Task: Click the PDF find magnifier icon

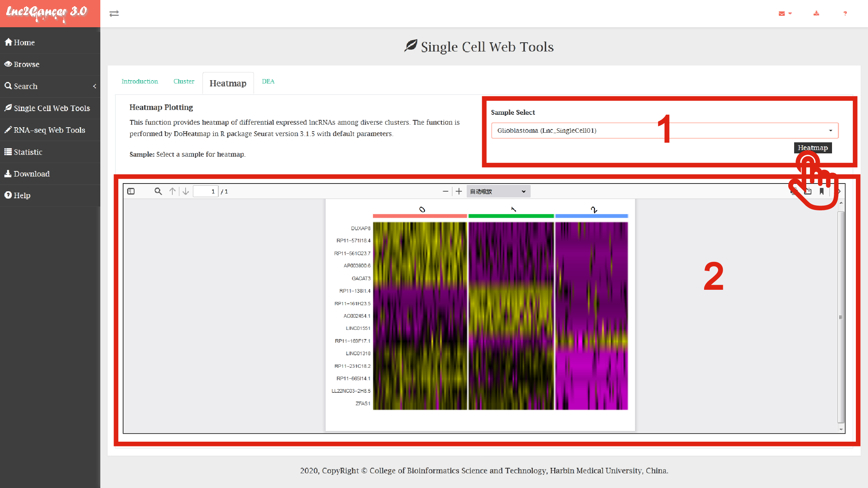Action: [x=158, y=191]
